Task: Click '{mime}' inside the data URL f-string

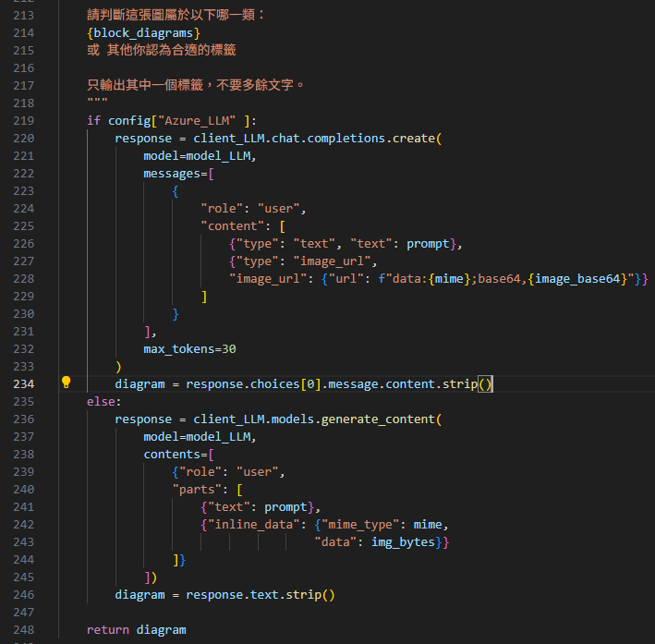Action: pos(450,279)
